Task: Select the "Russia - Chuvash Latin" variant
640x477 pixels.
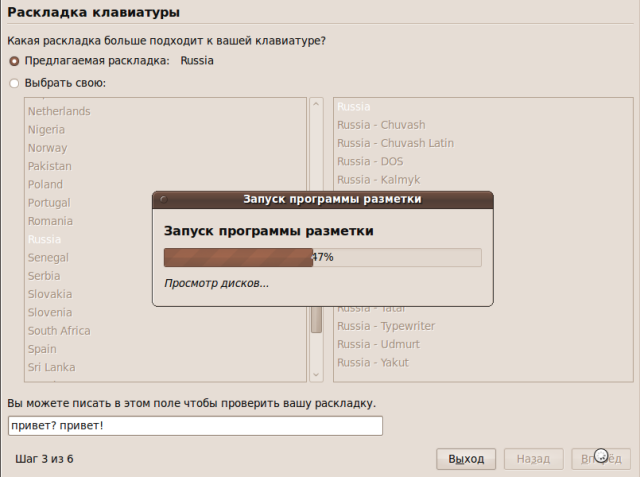Action: click(x=395, y=143)
